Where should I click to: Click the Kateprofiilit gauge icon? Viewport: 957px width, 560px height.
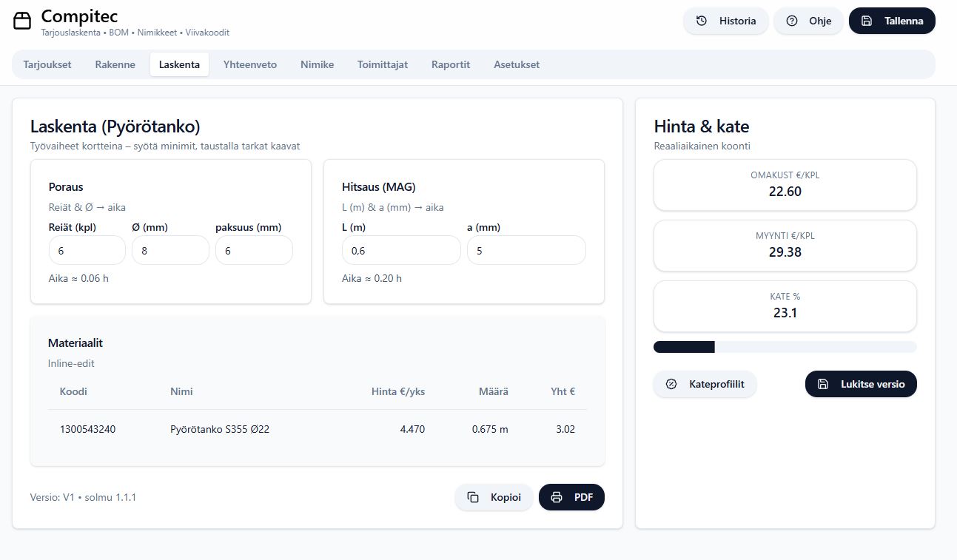tap(671, 384)
